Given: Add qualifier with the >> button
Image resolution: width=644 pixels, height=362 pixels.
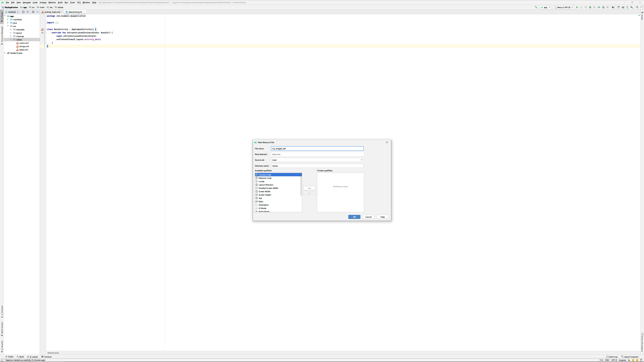Looking at the screenshot, I should (309, 188).
